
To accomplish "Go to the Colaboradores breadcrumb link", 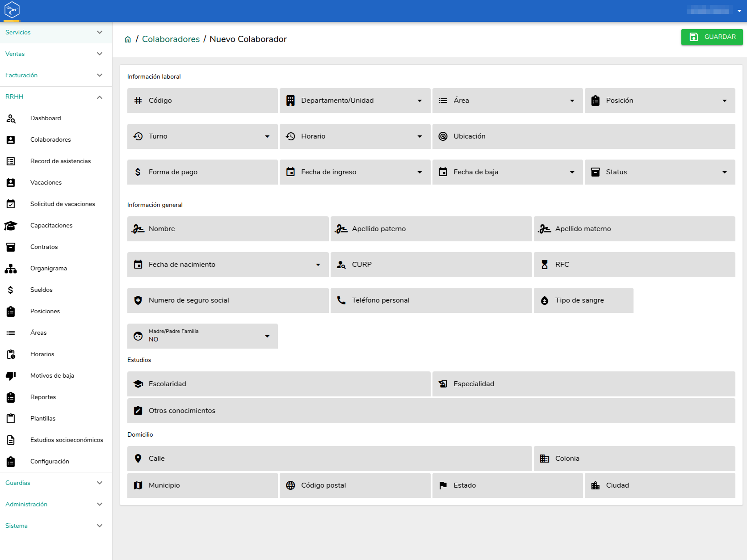I will point(171,39).
